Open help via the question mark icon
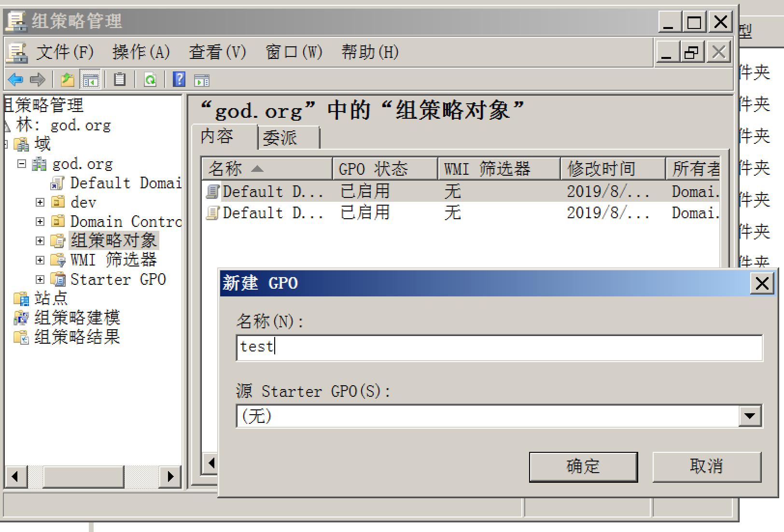The width and height of the screenshot is (784, 532). pyautogui.click(x=179, y=79)
